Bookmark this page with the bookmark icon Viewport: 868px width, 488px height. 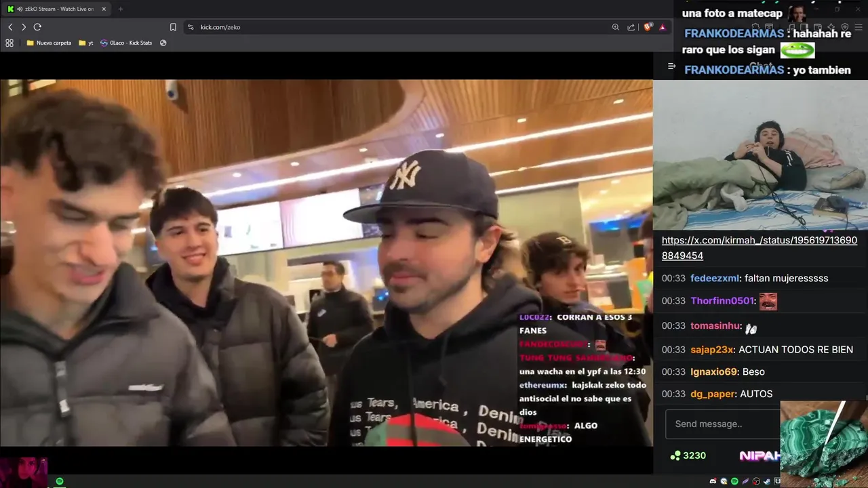pyautogui.click(x=173, y=27)
